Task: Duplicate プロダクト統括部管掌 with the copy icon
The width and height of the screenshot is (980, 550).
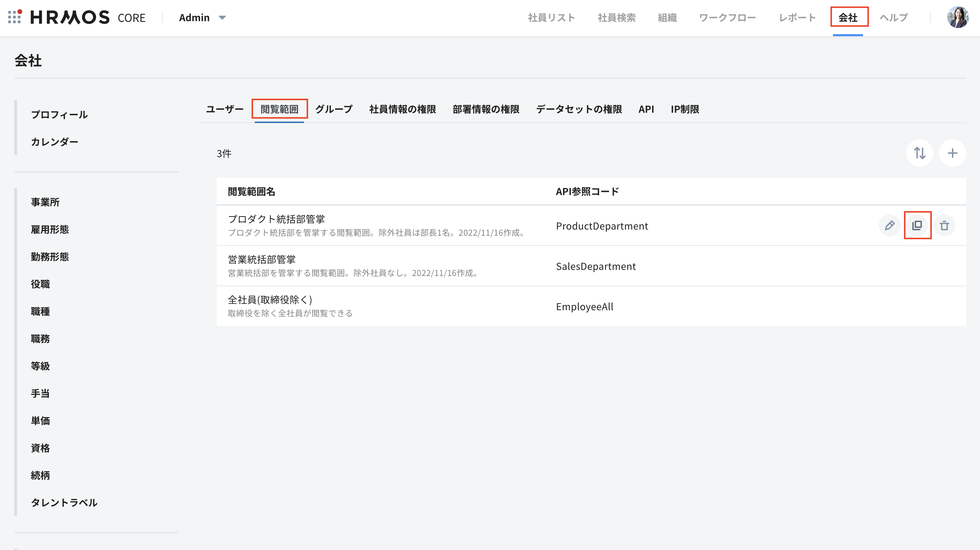Action: 917,225
